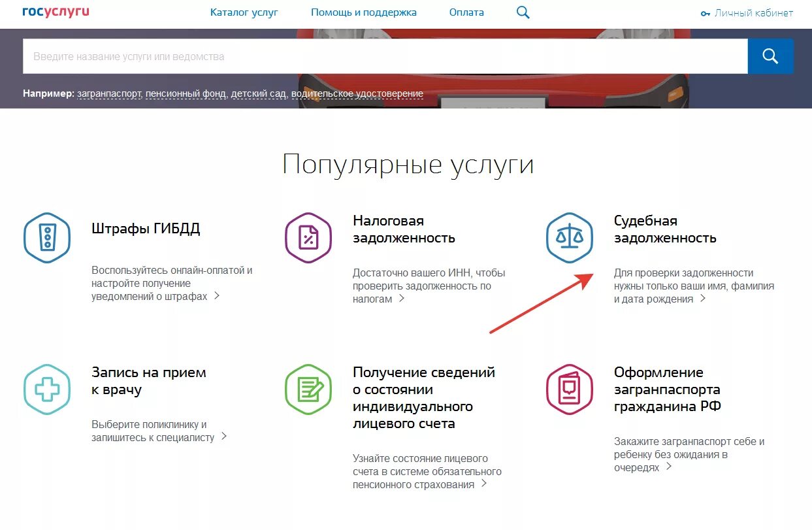Click the key icon beside Личный кабинет
The height and width of the screenshot is (530, 812).
[x=705, y=13]
